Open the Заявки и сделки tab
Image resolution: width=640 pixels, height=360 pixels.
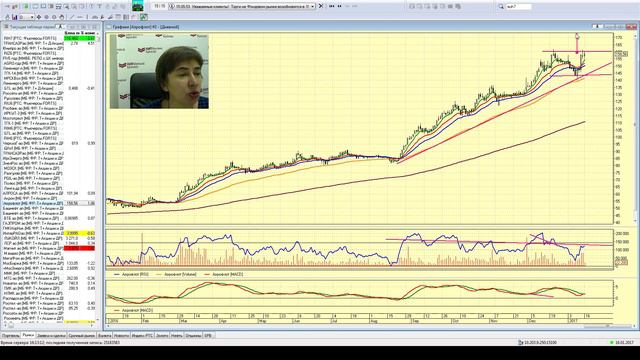[x=51, y=336]
